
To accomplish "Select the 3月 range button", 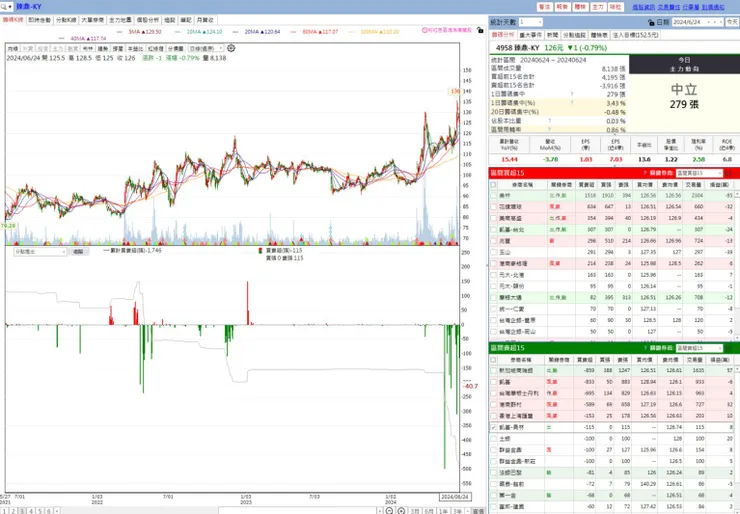I will pos(415,511).
